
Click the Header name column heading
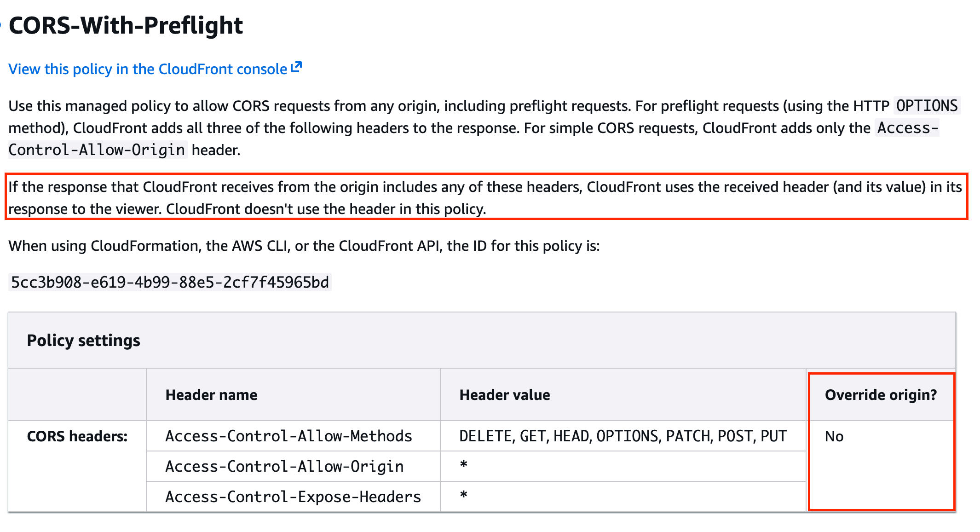click(x=211, y=395)
